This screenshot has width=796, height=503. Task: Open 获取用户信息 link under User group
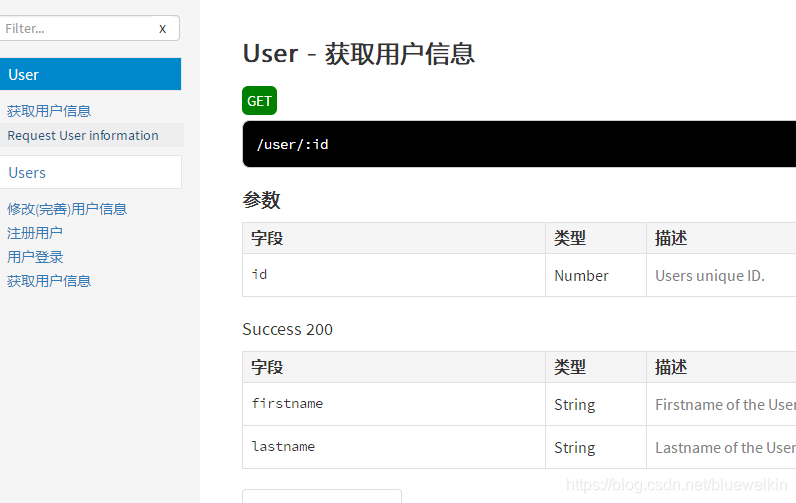click(49, 111)
